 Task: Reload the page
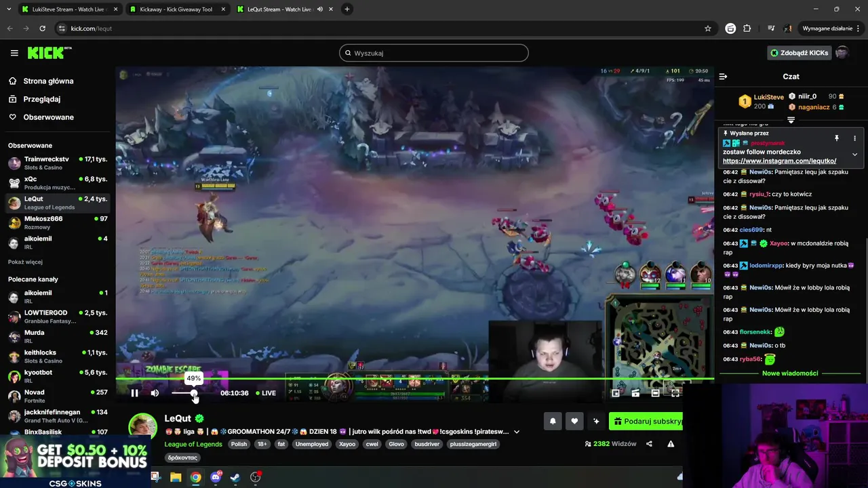(x=42, y=28)
